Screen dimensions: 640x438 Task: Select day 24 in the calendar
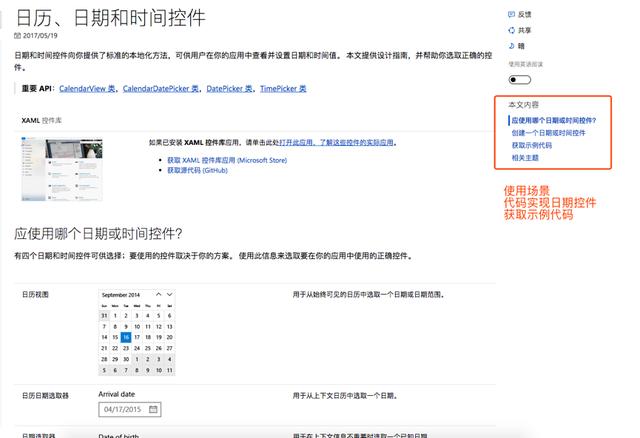tap(137, 348)
